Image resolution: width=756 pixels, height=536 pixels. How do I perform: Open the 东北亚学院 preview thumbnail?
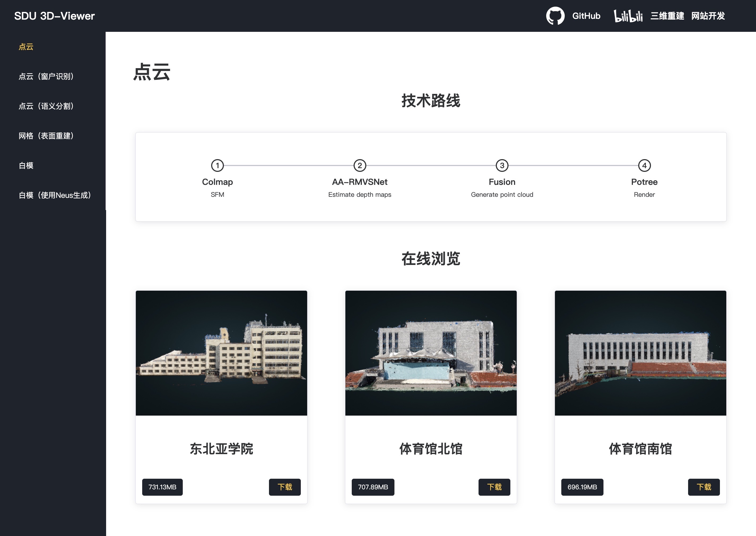[221, 353]
